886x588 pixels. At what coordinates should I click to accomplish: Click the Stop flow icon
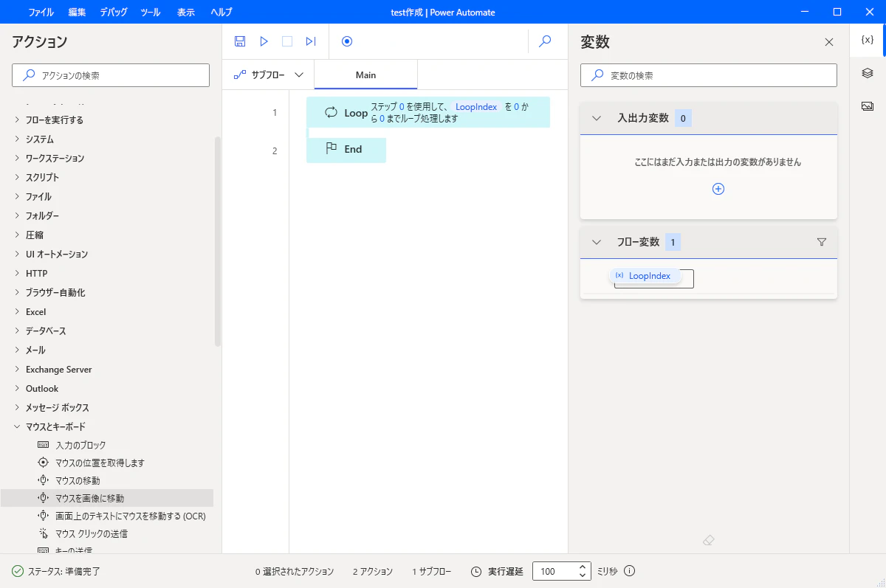click(287, 41)
